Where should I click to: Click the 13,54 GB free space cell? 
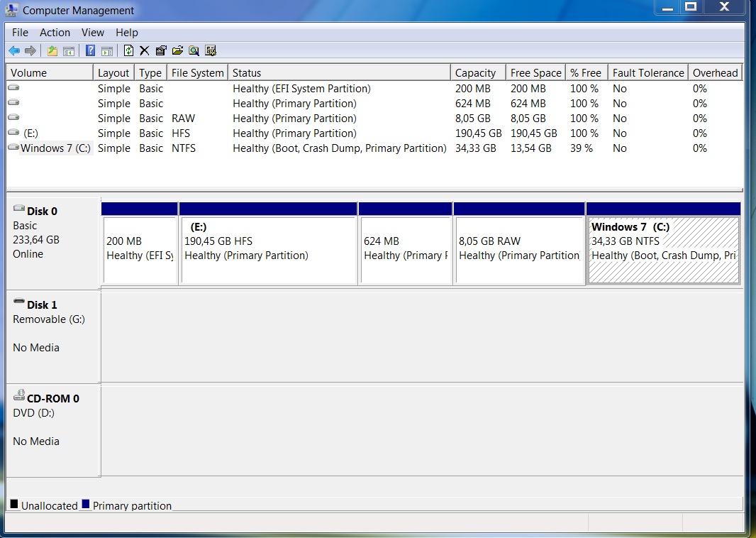[531, 148]
